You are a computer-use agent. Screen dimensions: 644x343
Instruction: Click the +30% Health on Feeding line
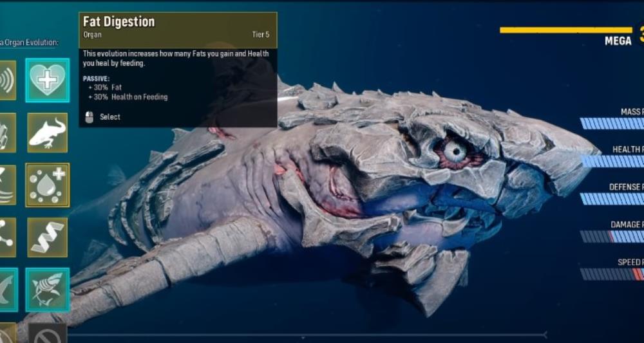pyautogui.click(x=128, y=97)
